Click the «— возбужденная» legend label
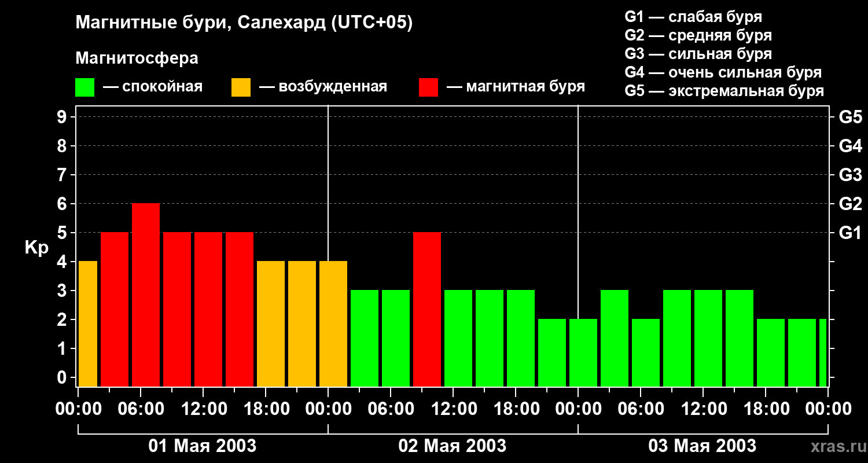 click(323, 87)
